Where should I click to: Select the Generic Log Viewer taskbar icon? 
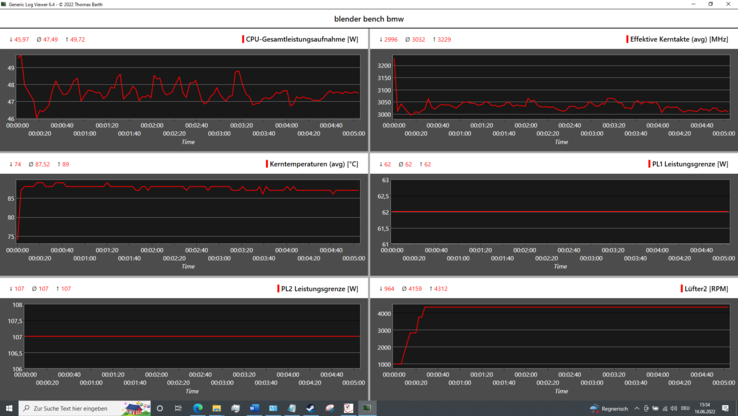(367, 408)
